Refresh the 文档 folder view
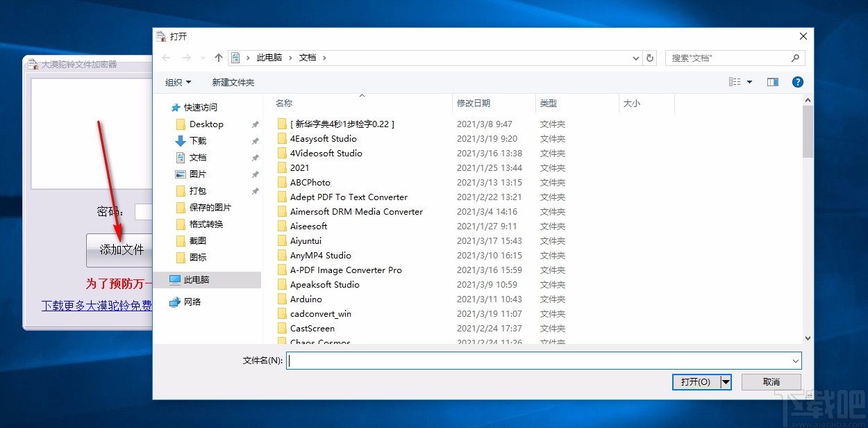The height and width of the screenshot is (428, 868). (650, 58)
